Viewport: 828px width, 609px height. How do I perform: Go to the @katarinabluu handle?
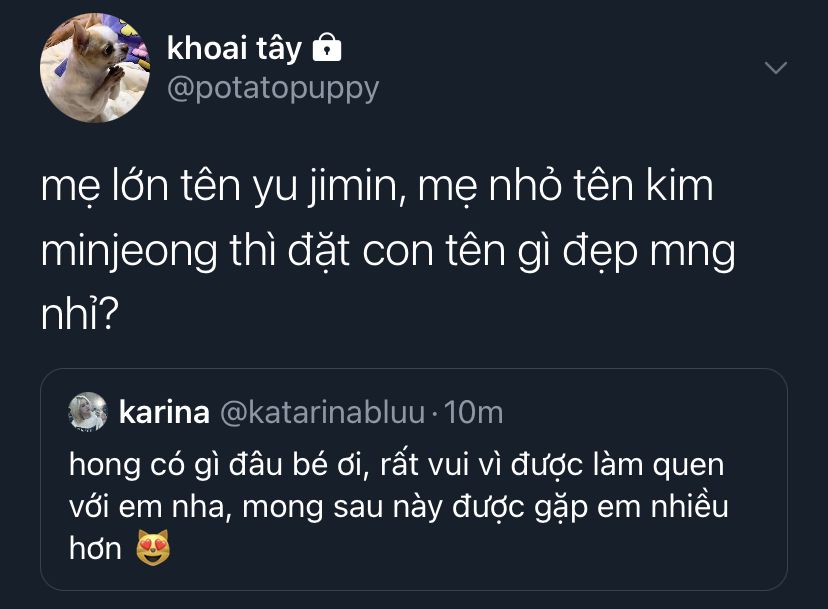point(322,411)
